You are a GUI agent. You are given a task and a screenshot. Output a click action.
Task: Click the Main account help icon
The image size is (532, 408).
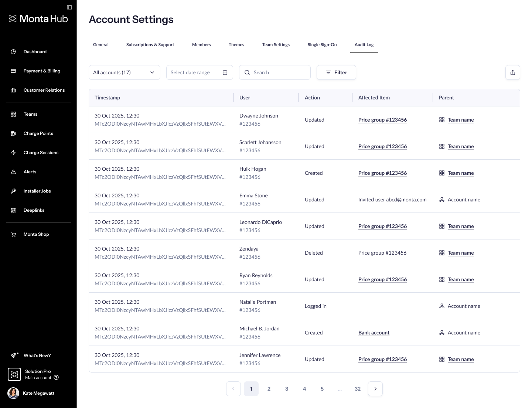click(x=56, y=378)
